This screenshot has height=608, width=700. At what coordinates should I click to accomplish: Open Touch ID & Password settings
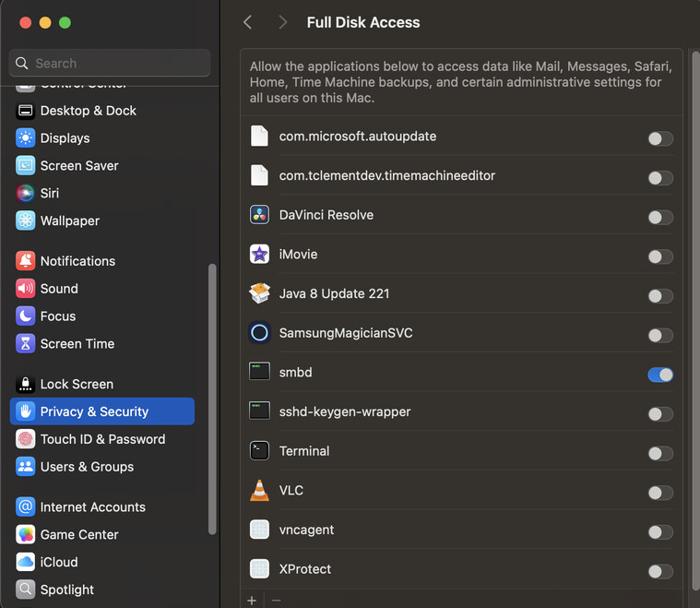(x=102, y=439)
